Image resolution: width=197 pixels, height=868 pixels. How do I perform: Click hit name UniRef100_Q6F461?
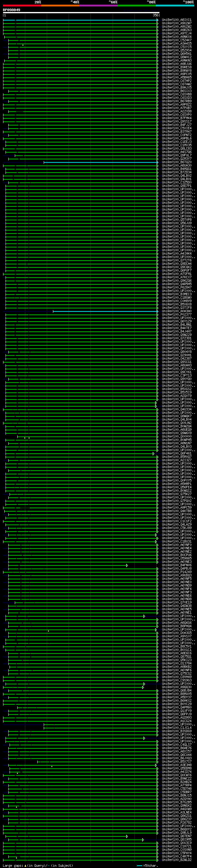[x=176, y=454]
